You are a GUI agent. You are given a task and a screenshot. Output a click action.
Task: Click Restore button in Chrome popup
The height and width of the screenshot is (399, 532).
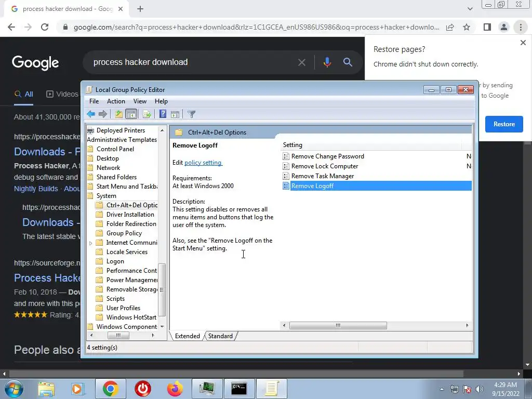coord(504,124)
